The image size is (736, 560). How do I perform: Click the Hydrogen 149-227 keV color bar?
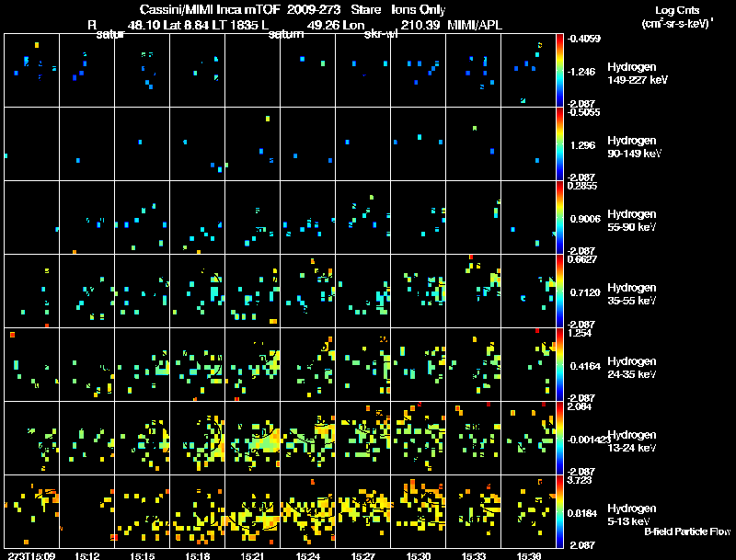[559, 71]
